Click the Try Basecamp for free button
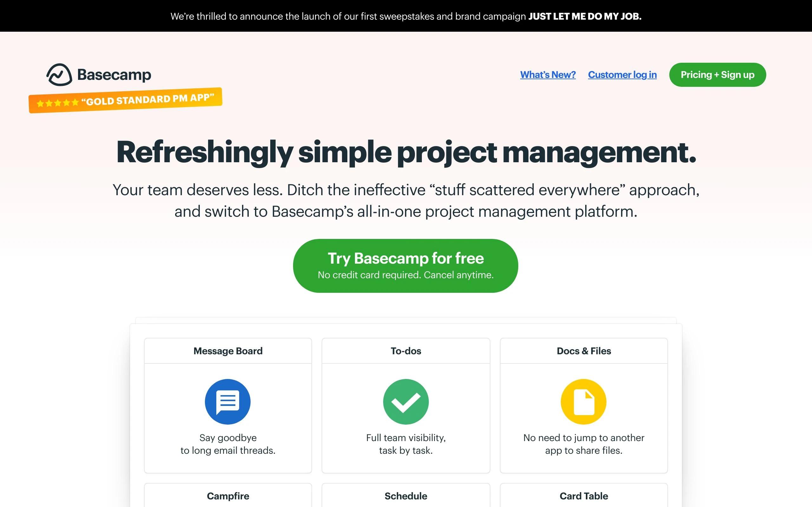The width and height of the screenshot is (812, 507). pos(405,266)
